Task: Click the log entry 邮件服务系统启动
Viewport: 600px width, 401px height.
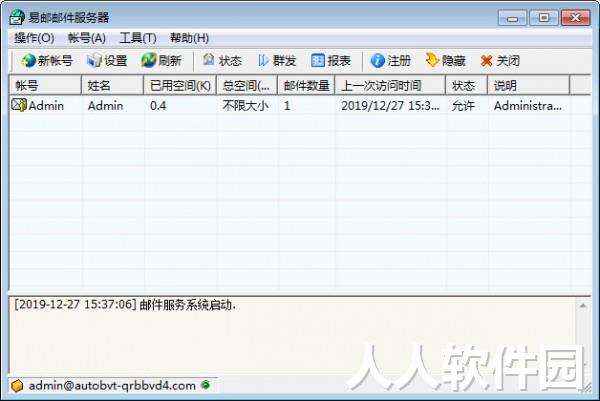Action: 188,305
